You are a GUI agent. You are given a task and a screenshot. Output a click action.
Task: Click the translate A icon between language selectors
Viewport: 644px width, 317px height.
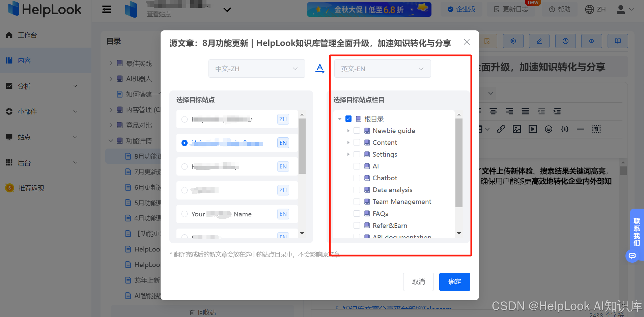point(320,69)
